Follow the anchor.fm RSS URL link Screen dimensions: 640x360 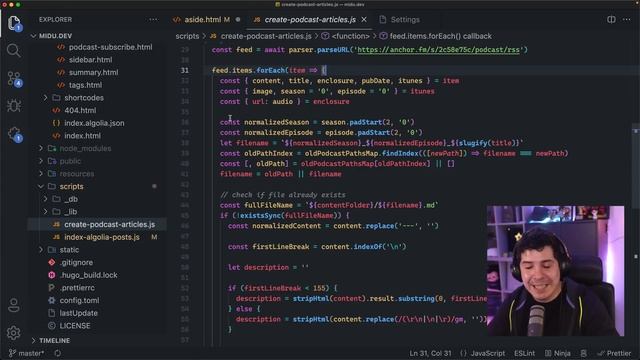coord(438,50)
